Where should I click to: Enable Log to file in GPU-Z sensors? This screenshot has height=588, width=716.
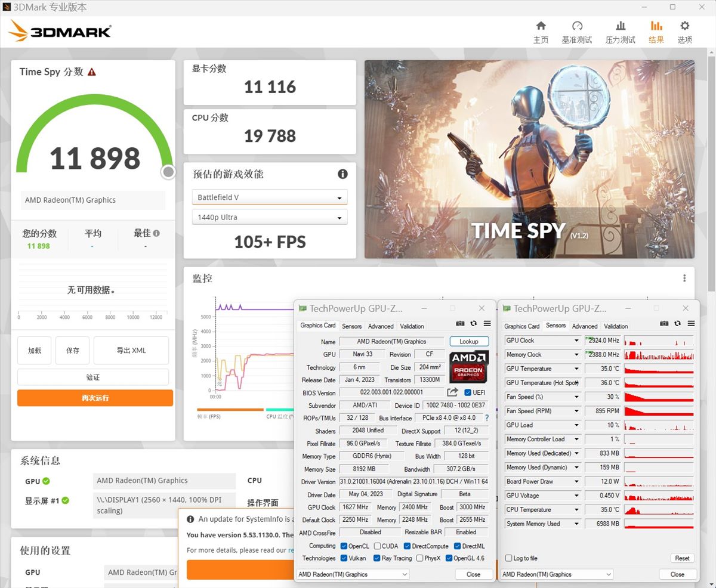click(507, 558)
